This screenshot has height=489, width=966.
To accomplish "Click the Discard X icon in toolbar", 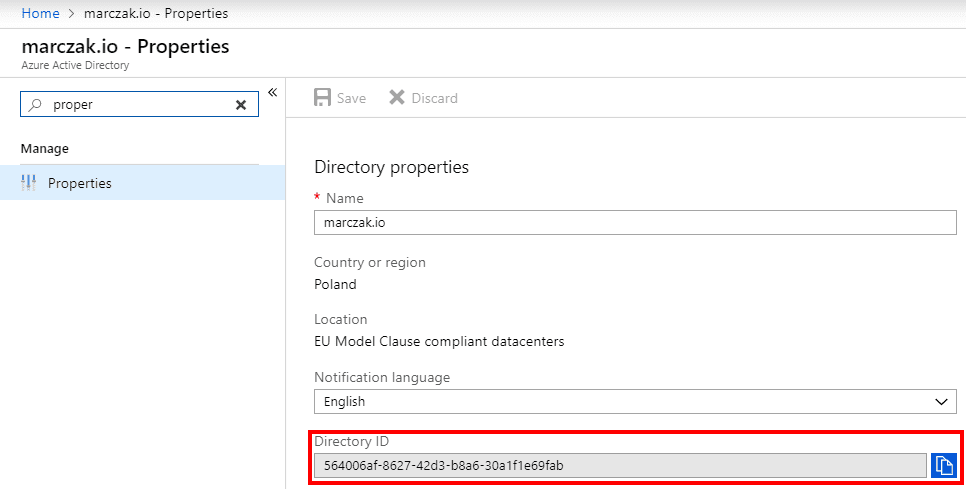I will pyautogui.click(x=397, y=98).
